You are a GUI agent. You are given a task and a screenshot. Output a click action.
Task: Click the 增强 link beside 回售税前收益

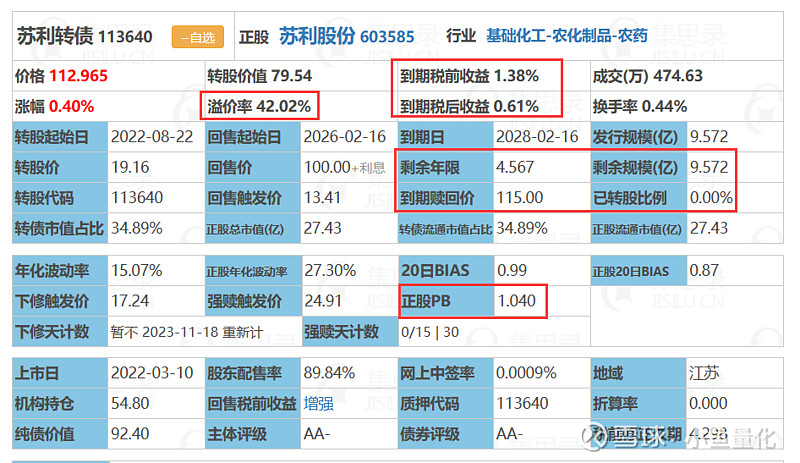[318, 404]
